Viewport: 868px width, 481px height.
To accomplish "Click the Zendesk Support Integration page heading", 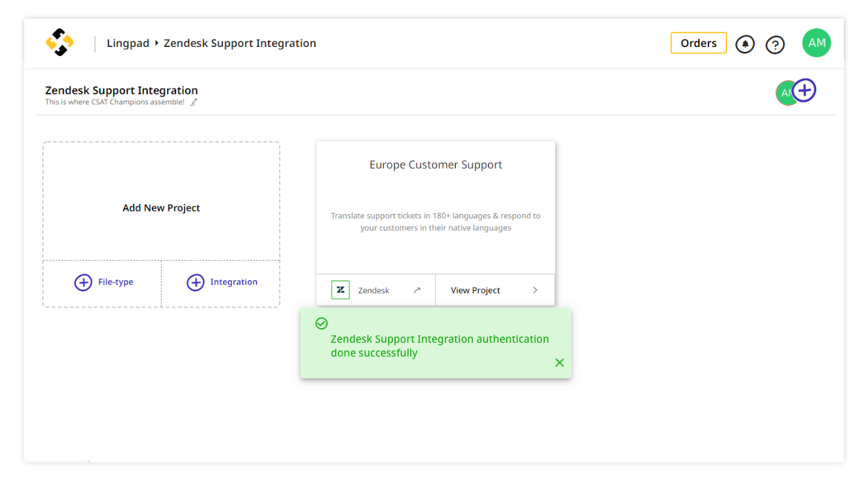I will (x=122, y=91).
